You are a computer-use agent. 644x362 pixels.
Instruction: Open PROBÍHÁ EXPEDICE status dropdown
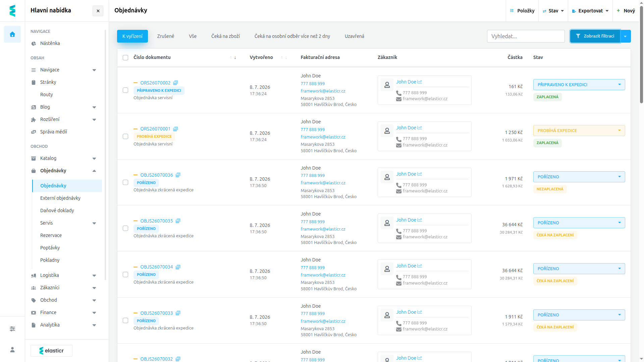(x=579, y=131)
